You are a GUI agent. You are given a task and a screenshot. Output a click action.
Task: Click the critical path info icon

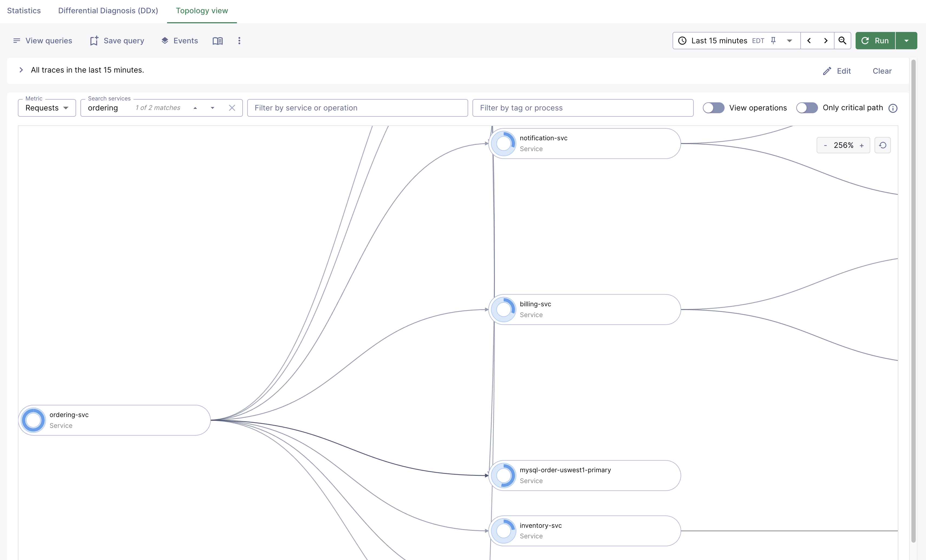point(893,108)
